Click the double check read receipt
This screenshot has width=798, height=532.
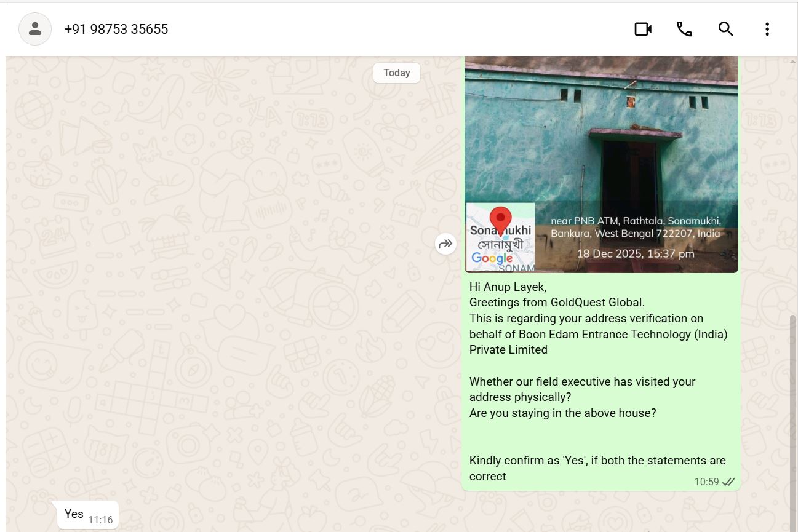729,482
